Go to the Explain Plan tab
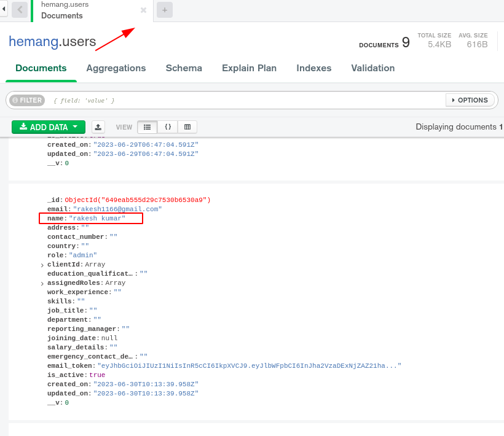Viewport: 504px width, 436px height. coord(249,68)
